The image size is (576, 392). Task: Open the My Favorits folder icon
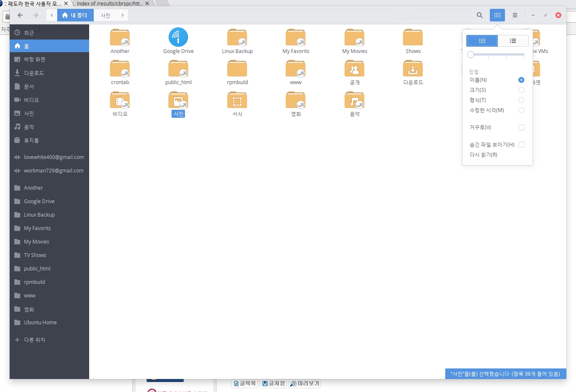pos(296,37)
